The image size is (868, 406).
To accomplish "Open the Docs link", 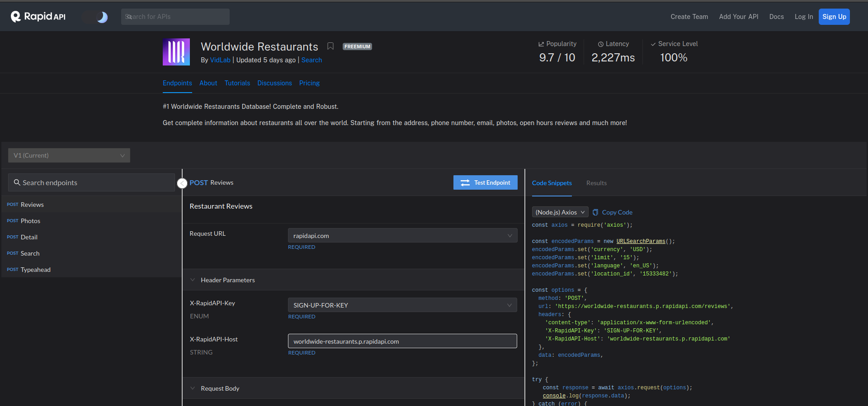I will tap(776, 17).
